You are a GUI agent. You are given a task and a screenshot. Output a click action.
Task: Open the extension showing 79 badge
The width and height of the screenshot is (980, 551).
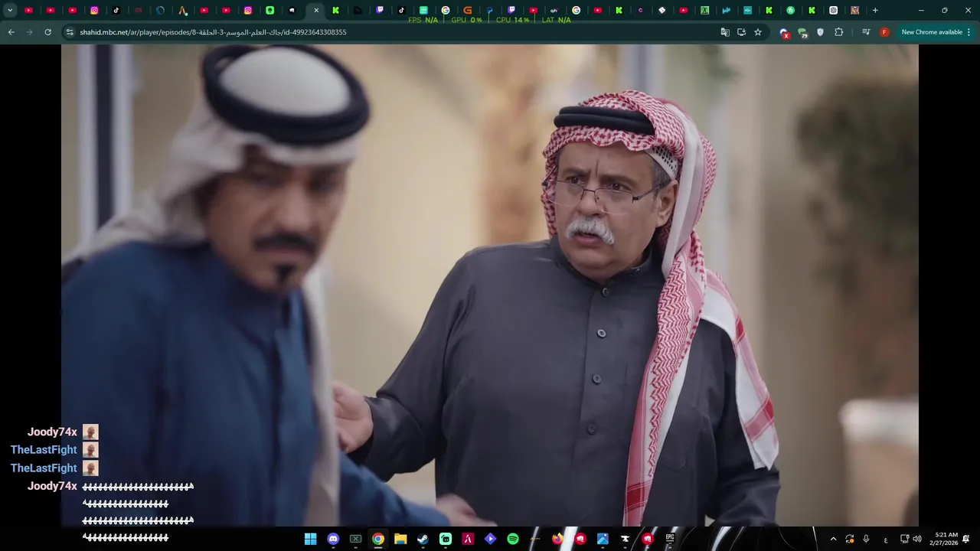(x=802, y=33)
